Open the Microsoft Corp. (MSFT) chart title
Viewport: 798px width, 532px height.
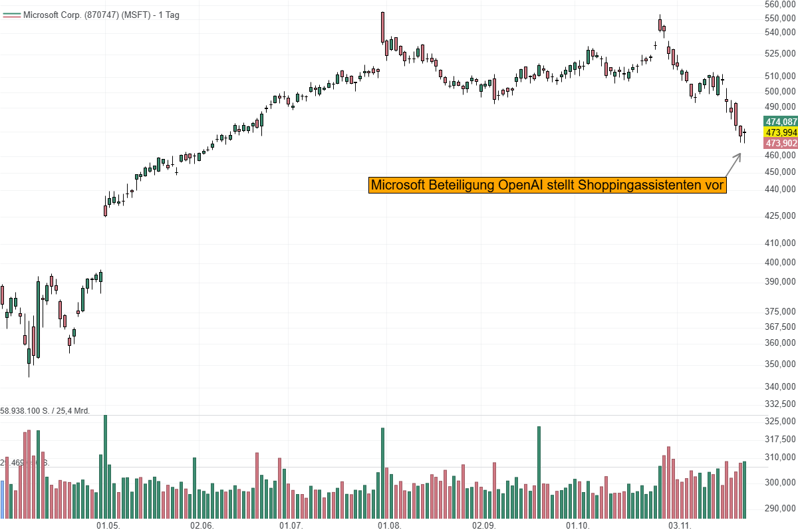click(101, 15)
